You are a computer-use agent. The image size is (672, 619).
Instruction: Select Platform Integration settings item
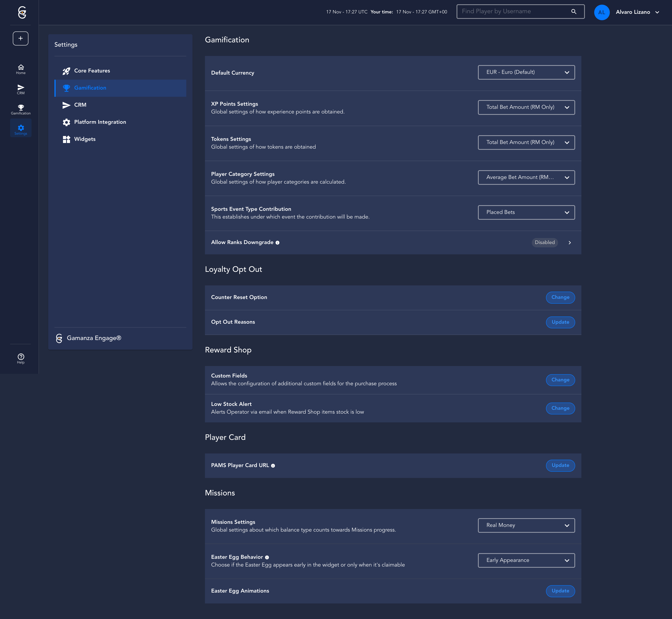100,122
